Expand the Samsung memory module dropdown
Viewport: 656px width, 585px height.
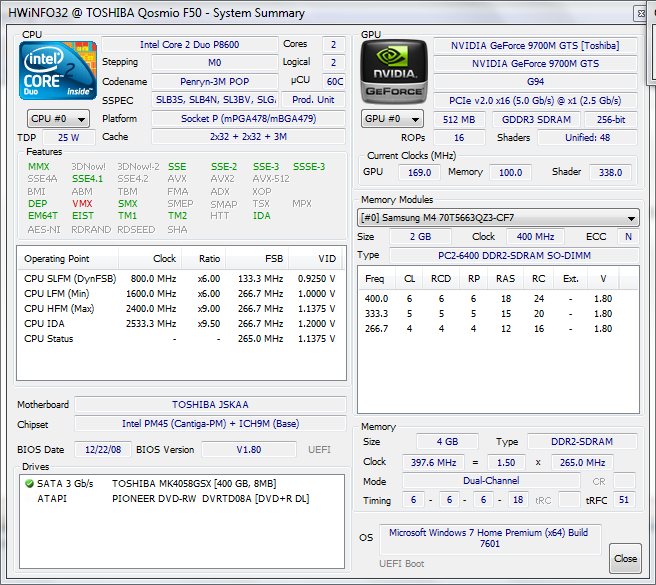tap(498, 218)
